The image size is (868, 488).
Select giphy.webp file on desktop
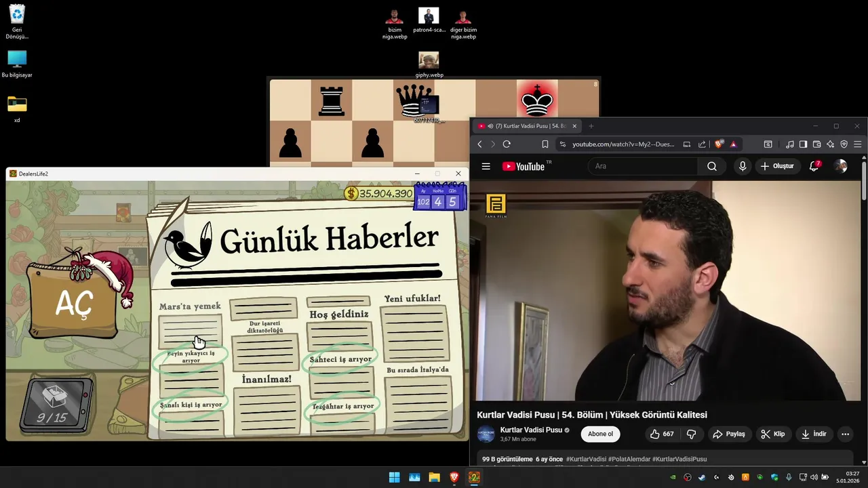point(429,65)
